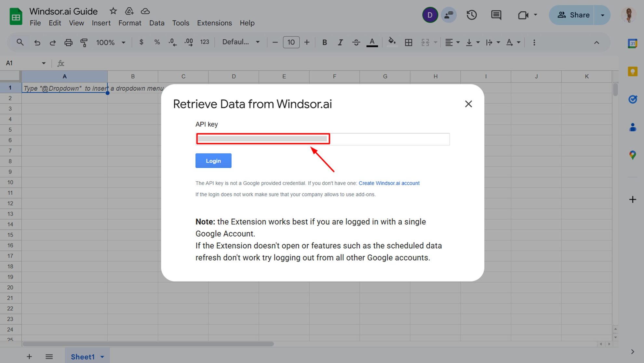The height and width of the screenshot is (363, 644).
Task: Click the Share button
Action: tap(571, 15)
